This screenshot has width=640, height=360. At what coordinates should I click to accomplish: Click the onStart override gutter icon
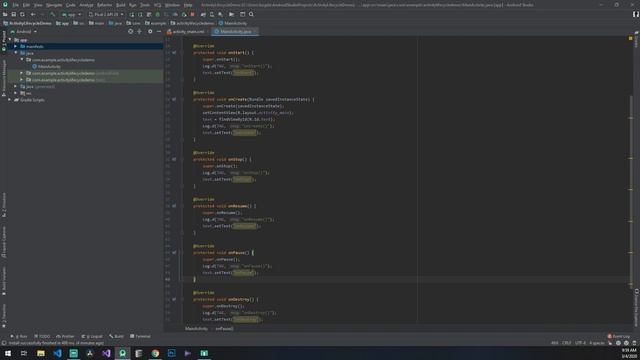(x=174, y=53)
